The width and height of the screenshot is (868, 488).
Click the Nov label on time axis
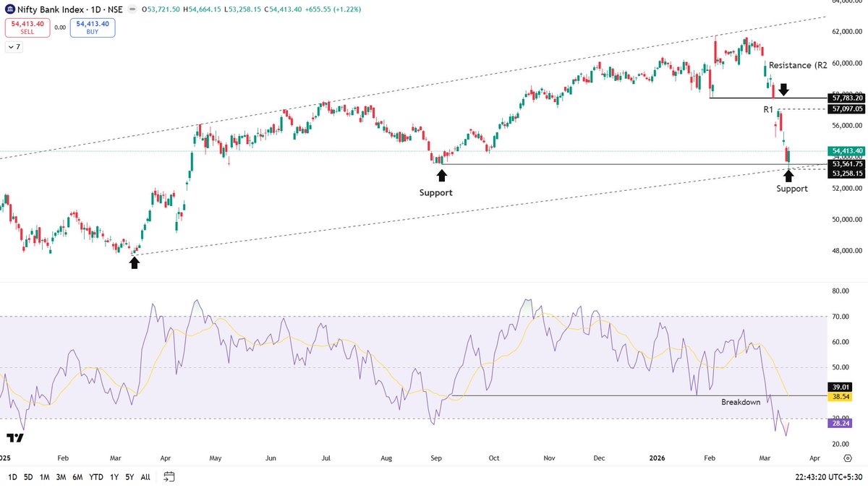(549, 458)
